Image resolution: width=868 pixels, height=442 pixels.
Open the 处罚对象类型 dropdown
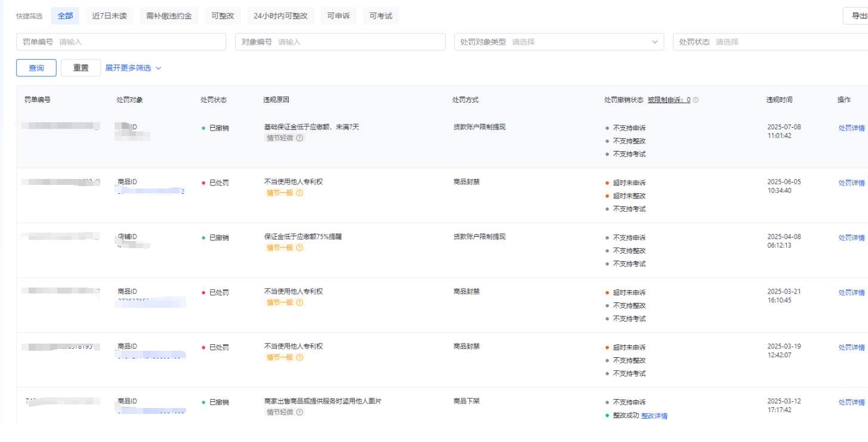point(558,42)
